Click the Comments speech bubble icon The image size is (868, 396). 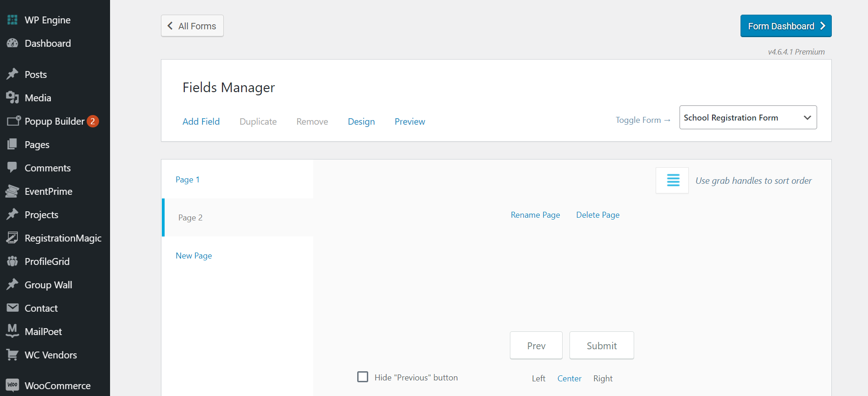(12, 168)
